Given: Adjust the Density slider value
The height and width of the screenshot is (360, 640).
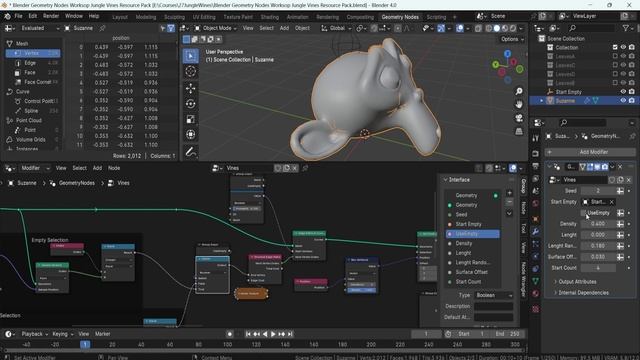Looking at the screenshot, I should (x=598, y=224).
